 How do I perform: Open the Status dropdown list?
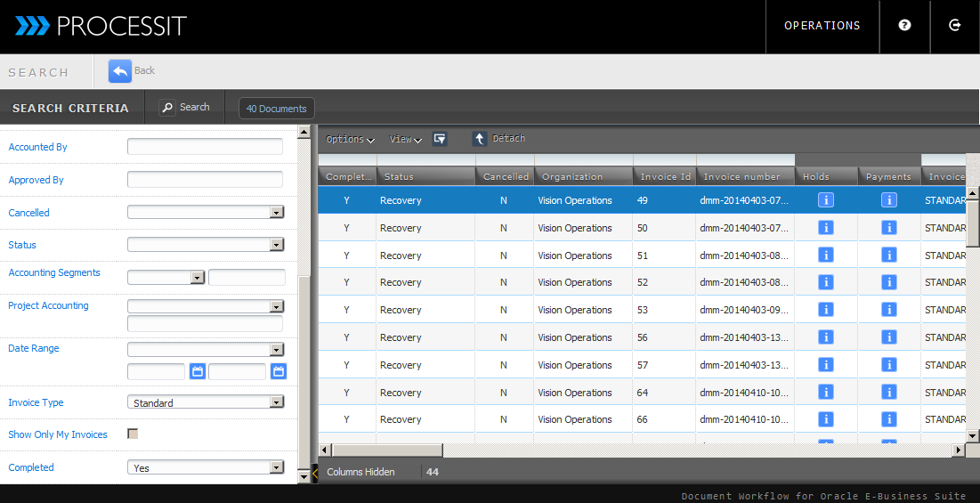click(x=276, y=245)
